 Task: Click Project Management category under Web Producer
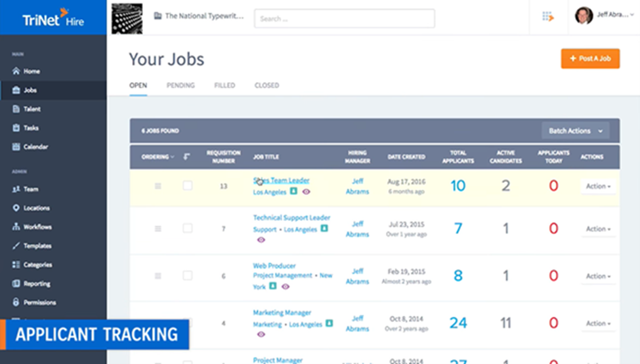click(282, 275)
